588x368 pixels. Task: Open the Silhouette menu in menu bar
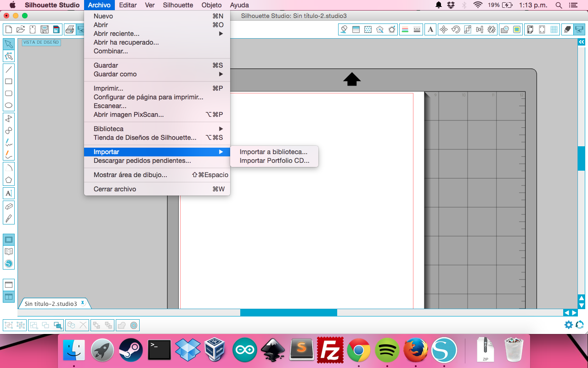click(x=178, y=5)
